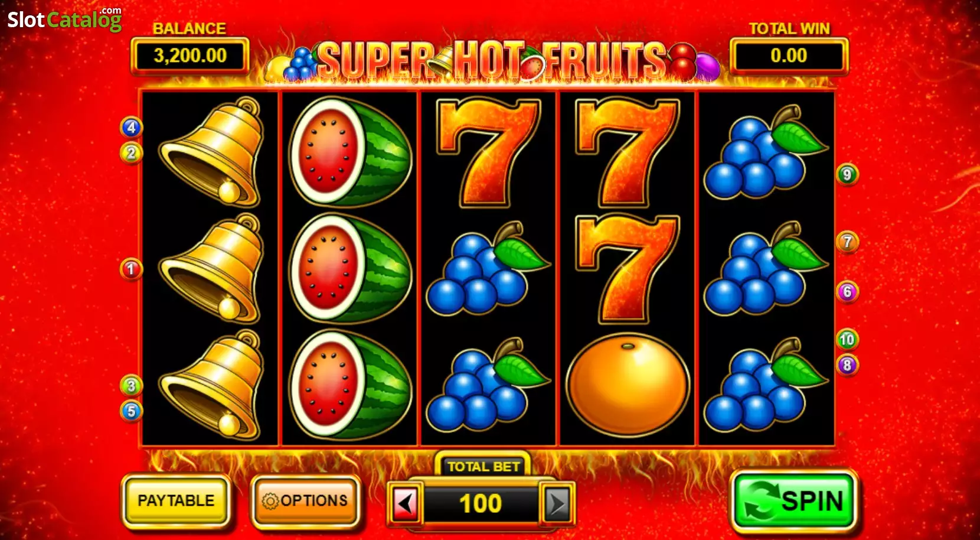Click green payline marker number 10
The width and height of the screenshot is (980, 540).
tap(847, 340)
